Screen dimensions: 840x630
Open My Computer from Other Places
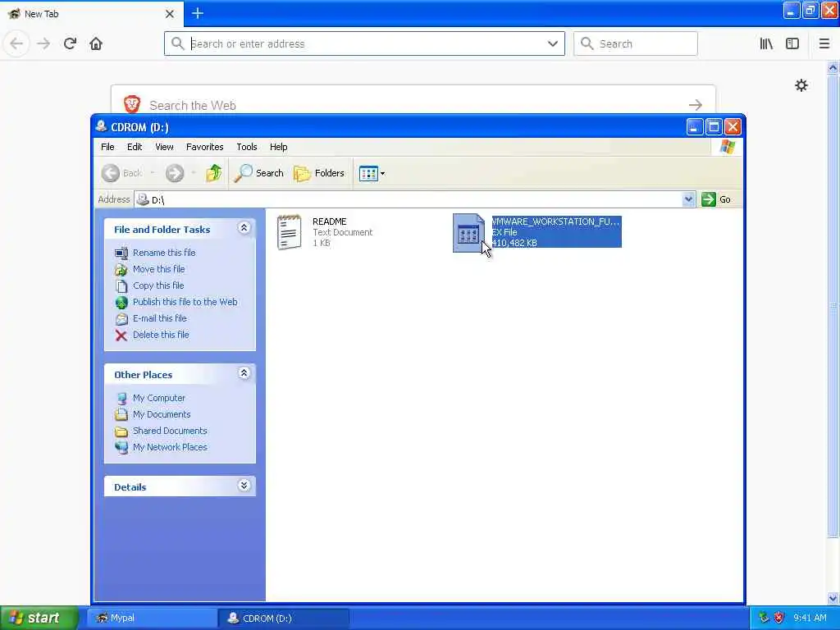tap(158, 398)
